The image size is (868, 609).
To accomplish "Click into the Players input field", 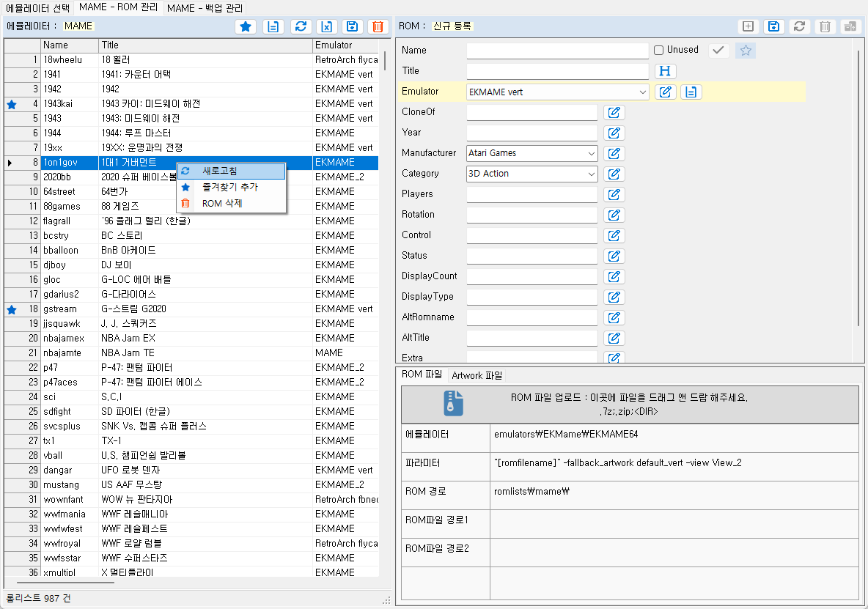I will 532,194.
